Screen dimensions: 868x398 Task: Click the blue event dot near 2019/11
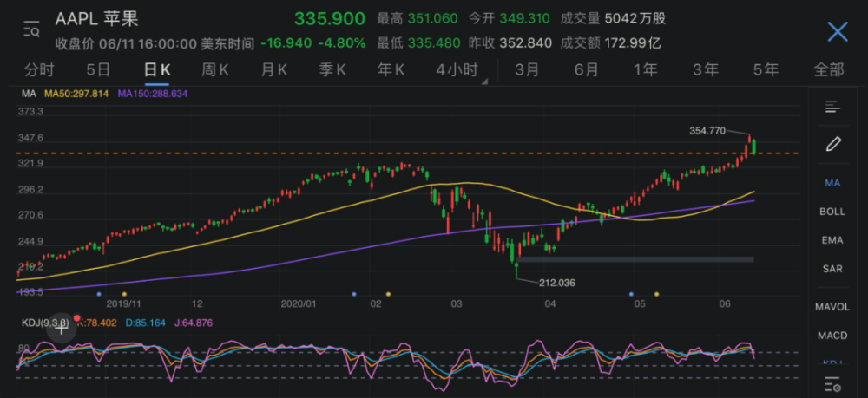pos(99,294)
